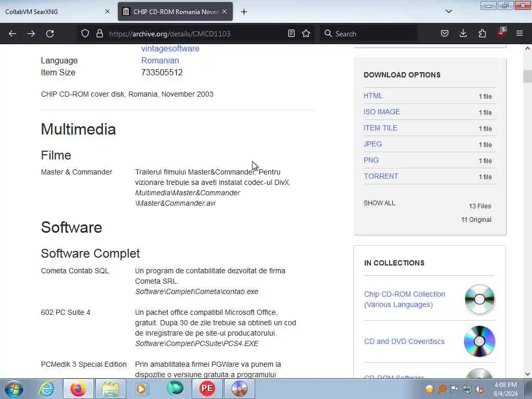This screenshot has width=532, height=399.
Task: Open the PNG download option
Action: click(x=371, y=160)
